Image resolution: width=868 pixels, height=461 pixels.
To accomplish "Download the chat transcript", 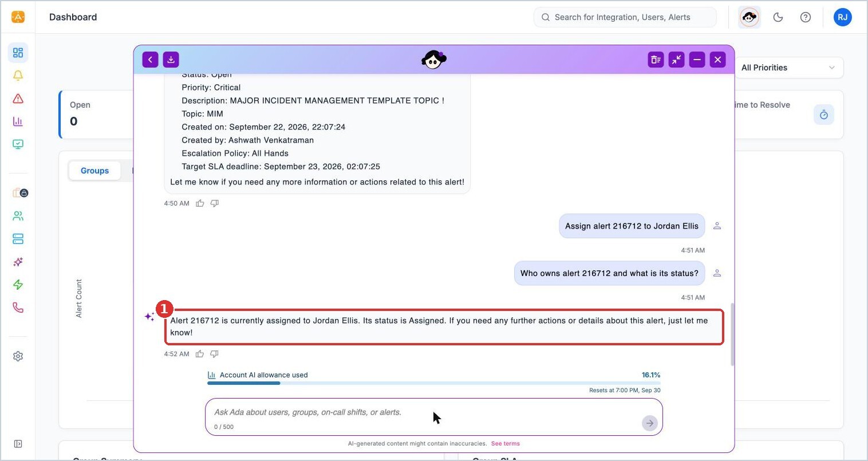I will (x=171, y=60).
